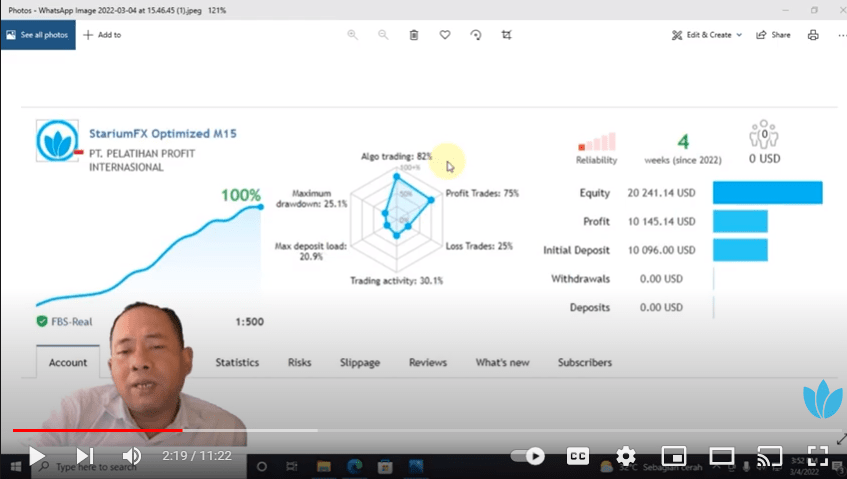Click the radar chart diagram
847x479 pixels.
click(x=396, y=218)
